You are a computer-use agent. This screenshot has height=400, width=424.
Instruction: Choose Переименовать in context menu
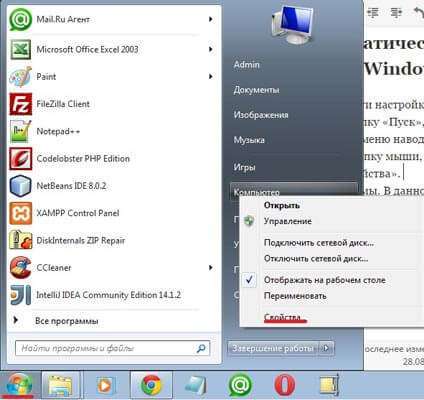[295, 296]
